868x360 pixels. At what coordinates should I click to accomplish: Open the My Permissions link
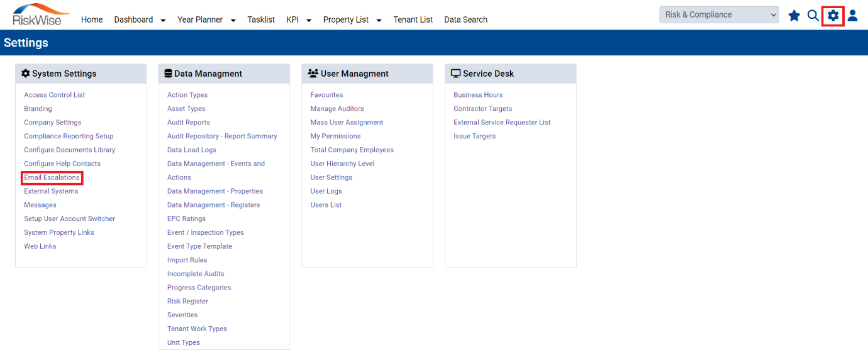[335, 137]
